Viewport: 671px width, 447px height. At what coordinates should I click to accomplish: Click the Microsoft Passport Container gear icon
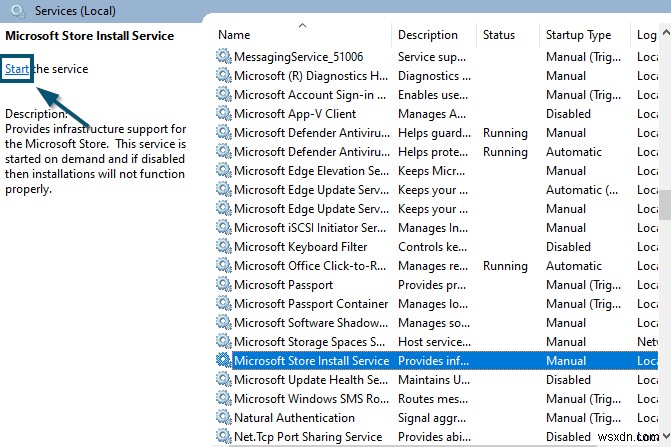[224, 303]
